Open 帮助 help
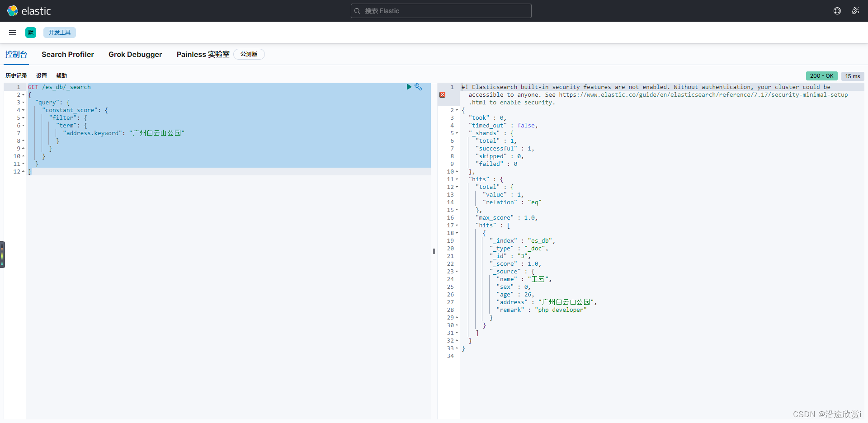Image resolution: width=868 pixels, height=423 pixels. tap(61, 76)
